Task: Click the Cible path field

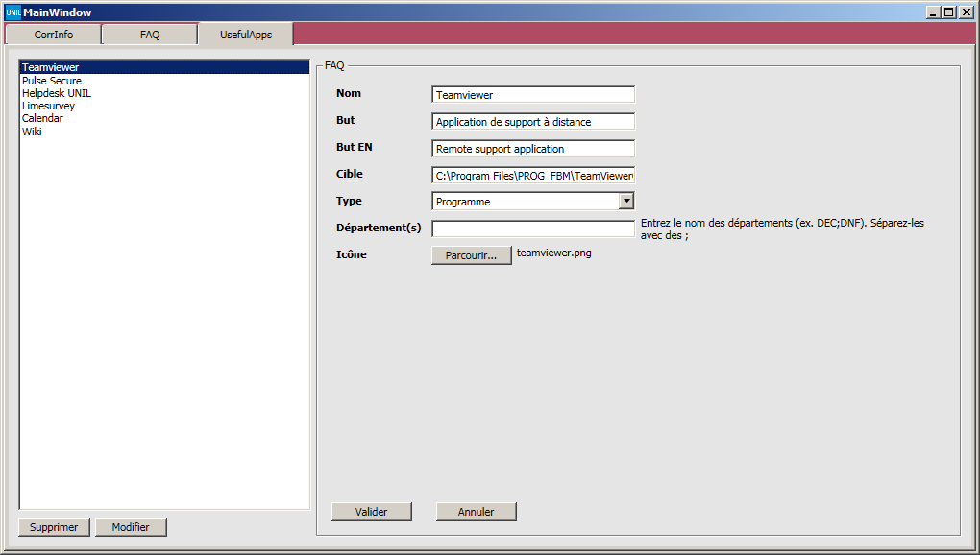Action: point(533,176)
